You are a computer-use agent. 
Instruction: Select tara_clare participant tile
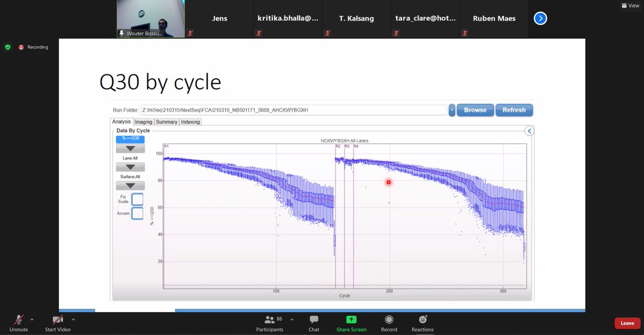coord(426,19)
